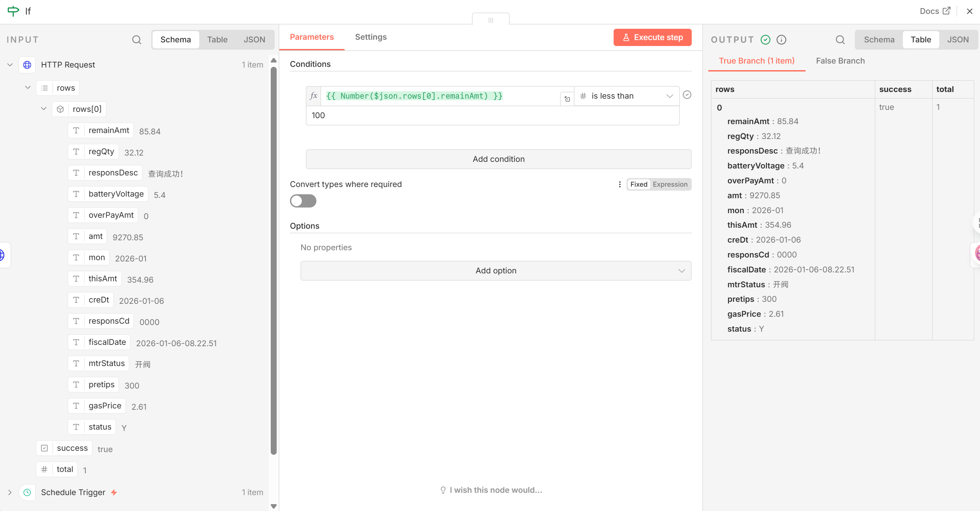Switch to the False Branch tab
Viewport: 980px width, 511px height.
[840, 61]
